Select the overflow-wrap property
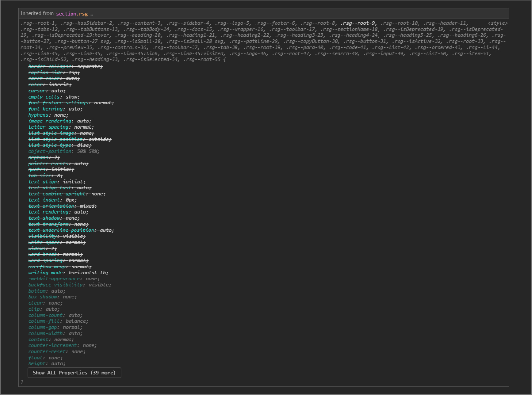 tap(47, 267)
